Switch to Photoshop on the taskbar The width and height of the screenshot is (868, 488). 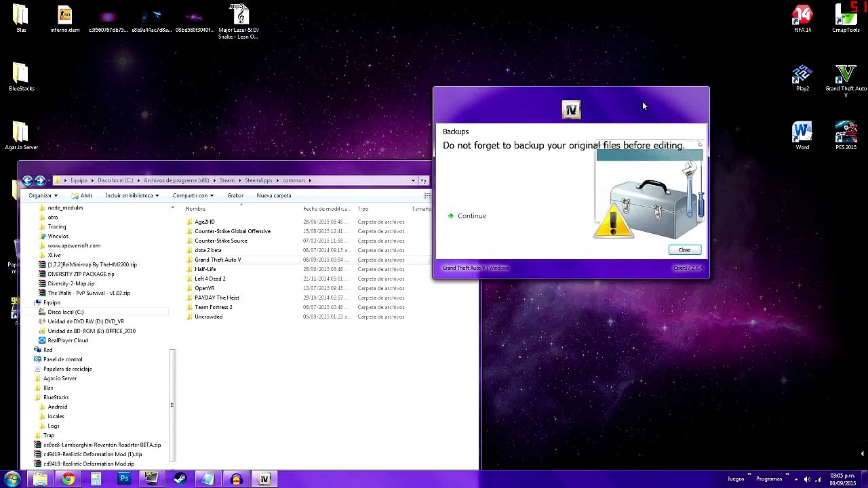point(124,479)
